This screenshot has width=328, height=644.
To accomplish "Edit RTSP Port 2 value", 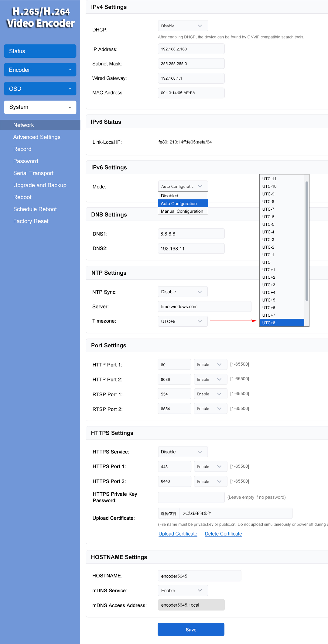I will point(174,408).
